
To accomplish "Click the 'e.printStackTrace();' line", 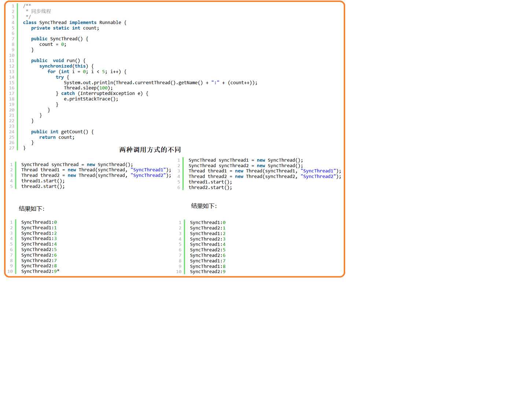I will (x=91, y=99).
